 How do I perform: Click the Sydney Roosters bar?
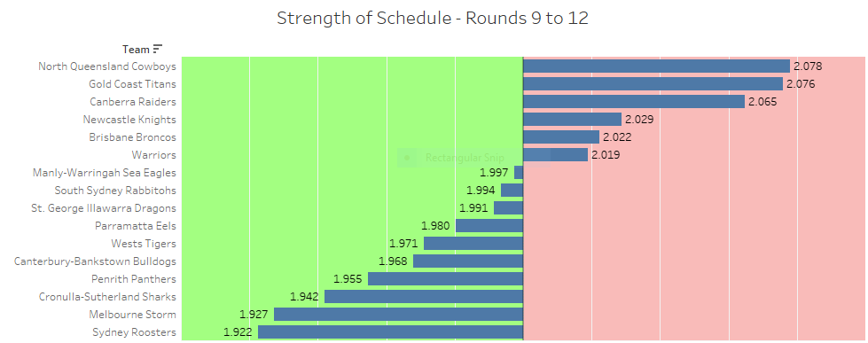coord(391,332)
